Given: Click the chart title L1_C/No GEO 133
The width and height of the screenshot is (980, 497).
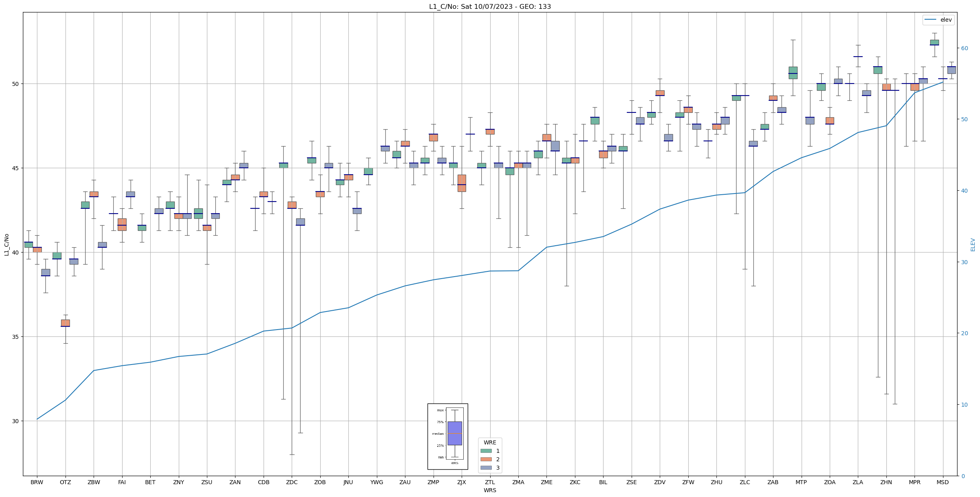Looking at the screenshot, I should [x=490, y=6].
